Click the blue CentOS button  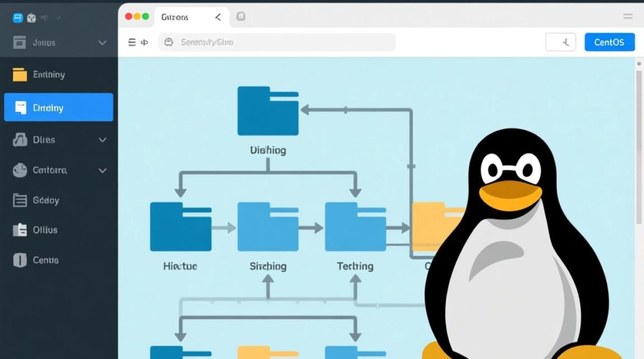(609, 42)
